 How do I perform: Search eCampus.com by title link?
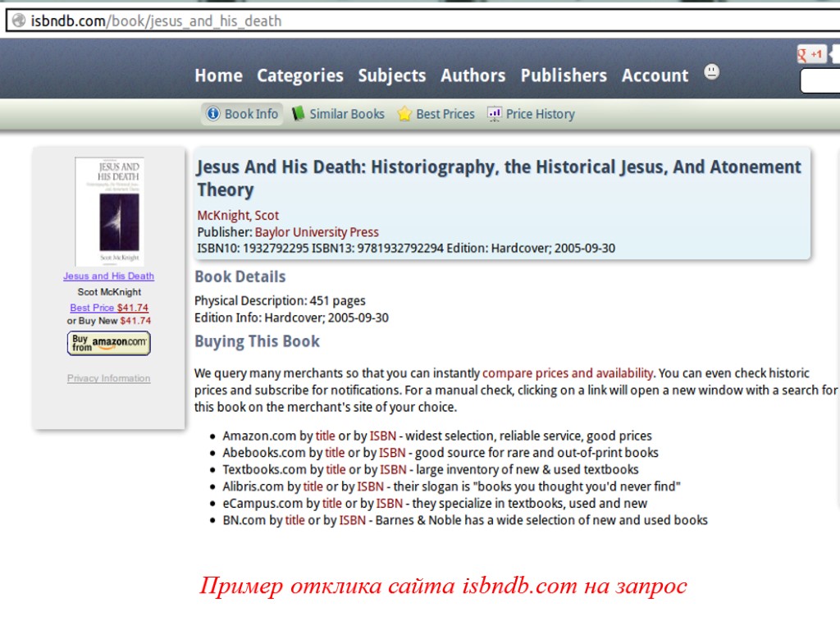pyautogui.click(x=332, y=503)
